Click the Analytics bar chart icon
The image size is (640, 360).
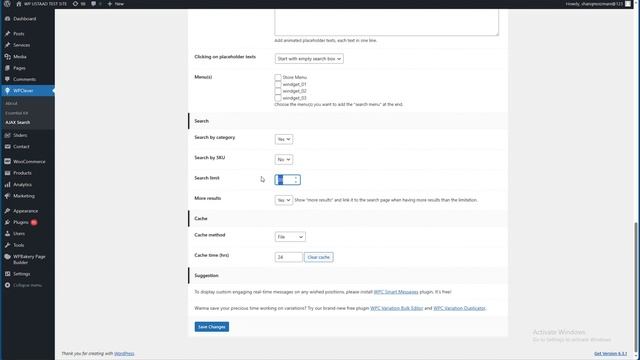[7, 184]
